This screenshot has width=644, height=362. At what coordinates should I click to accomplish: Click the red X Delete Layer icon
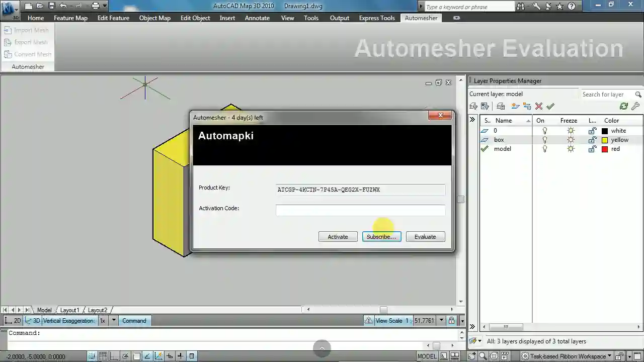[x=539, y=106]
